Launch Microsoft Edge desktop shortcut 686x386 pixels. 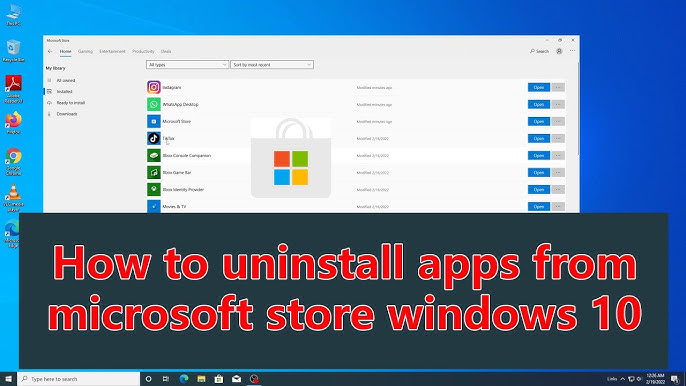pos(12,234)
